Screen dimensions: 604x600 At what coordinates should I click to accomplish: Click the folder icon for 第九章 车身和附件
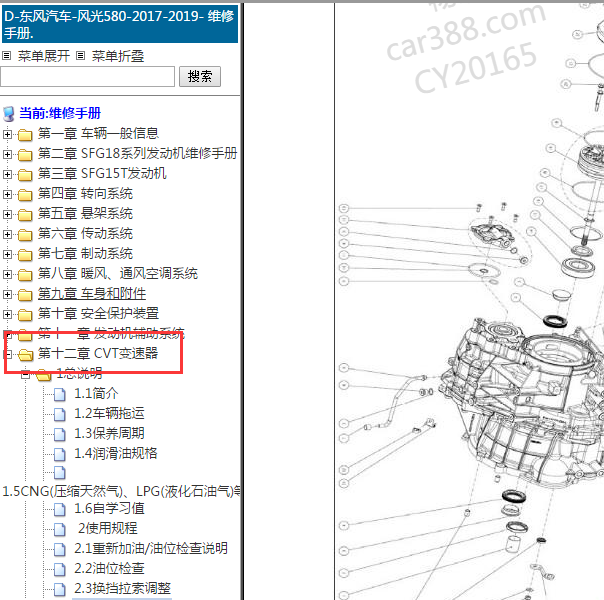[x=25, y=295]
